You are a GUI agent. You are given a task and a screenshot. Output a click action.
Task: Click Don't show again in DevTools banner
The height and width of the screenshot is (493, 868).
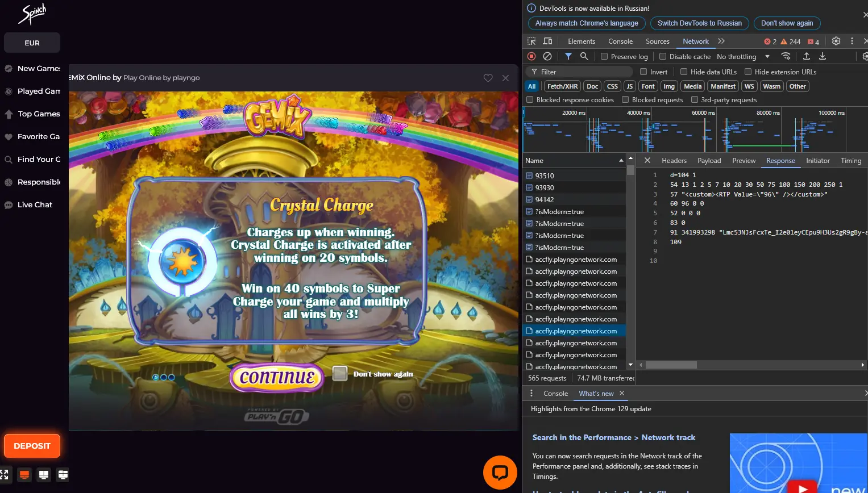tap(787, 23)
